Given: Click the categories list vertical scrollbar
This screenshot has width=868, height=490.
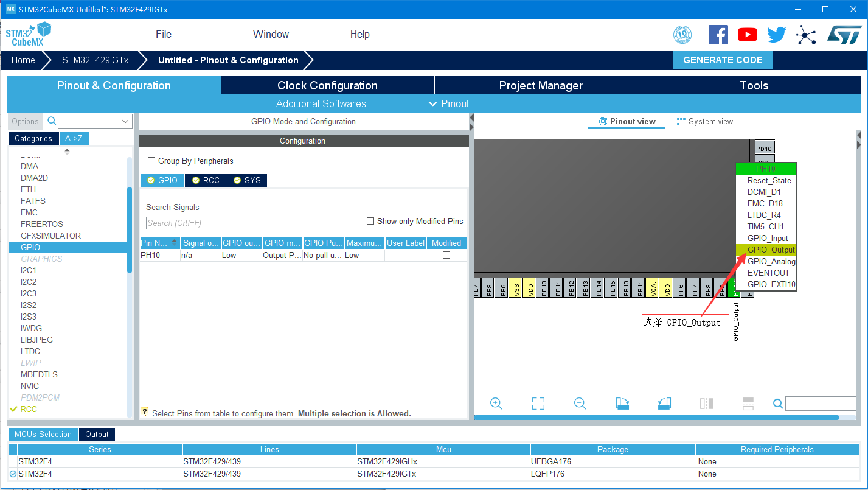Looking at the screenshot, I should 130,230.
